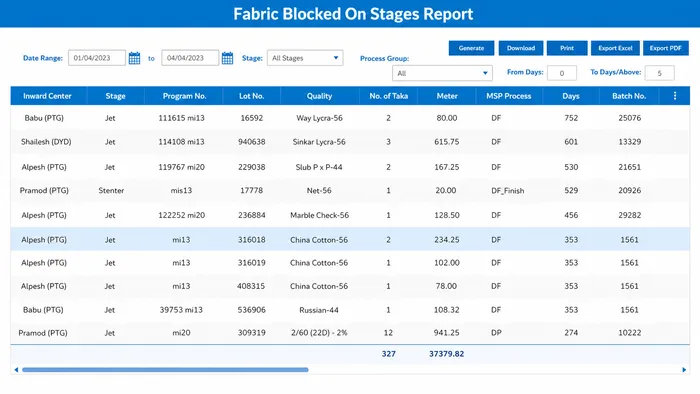
Task: Focus the From Days input field
Action: pyautogui.click(x=562, y=73)
